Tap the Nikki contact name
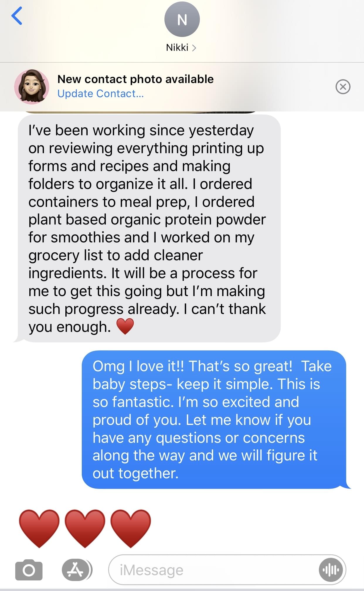This screenshot has width=364, height=591. pos(177,48)
